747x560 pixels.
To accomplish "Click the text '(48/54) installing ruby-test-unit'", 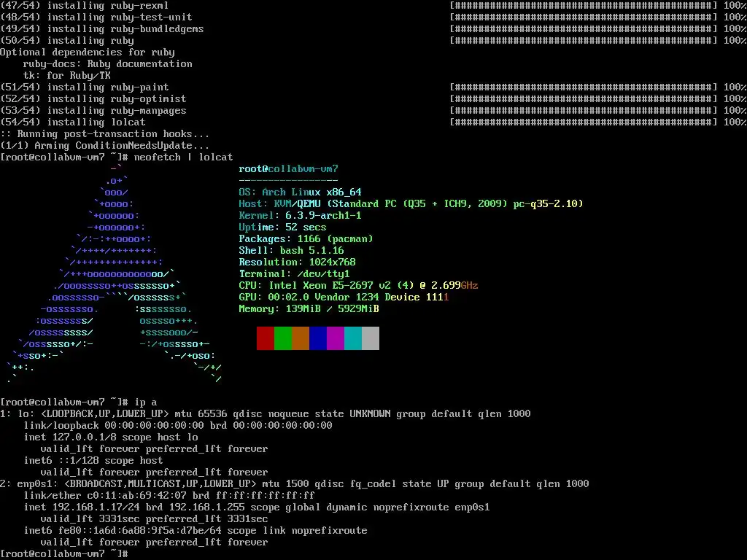I will (96, 17).
